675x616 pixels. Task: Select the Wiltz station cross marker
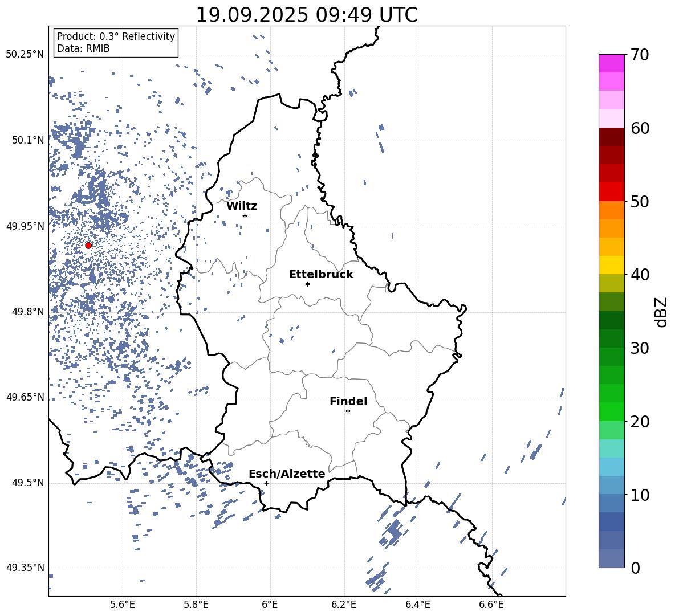pos(245,215)
